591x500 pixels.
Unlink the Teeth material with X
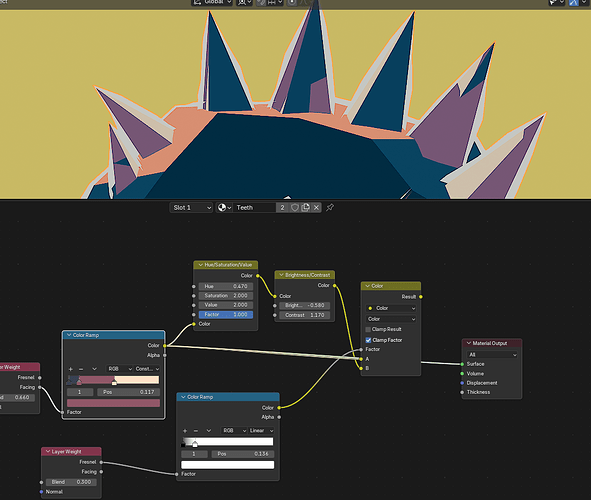point(317,208)
